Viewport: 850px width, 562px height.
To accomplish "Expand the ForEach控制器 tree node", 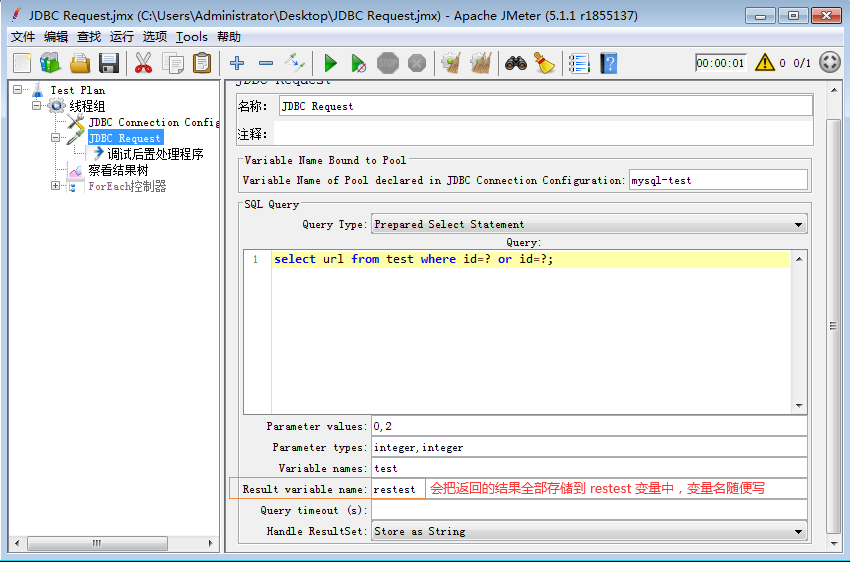I will click(x=55, y=186).
